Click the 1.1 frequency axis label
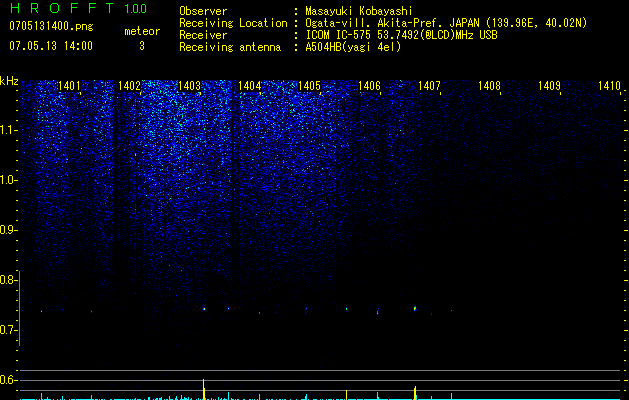629x400 pixels. [x=8, y=130]
